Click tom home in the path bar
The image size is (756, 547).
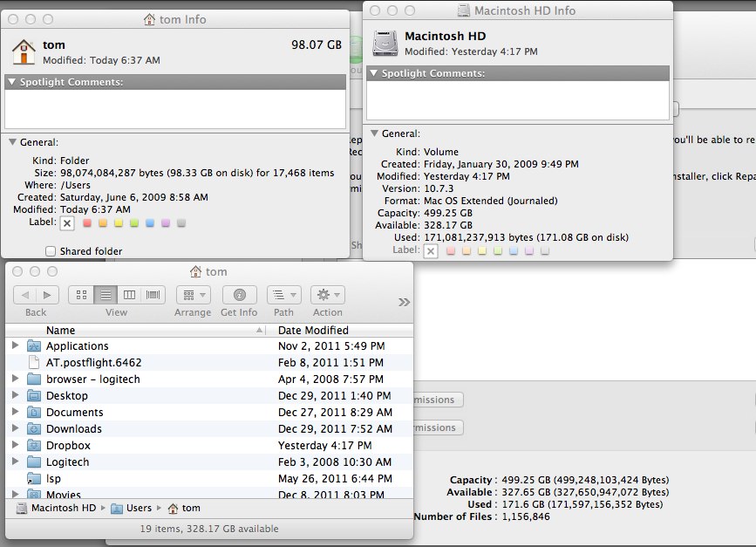pyautogui.click(x=184, y=508)
